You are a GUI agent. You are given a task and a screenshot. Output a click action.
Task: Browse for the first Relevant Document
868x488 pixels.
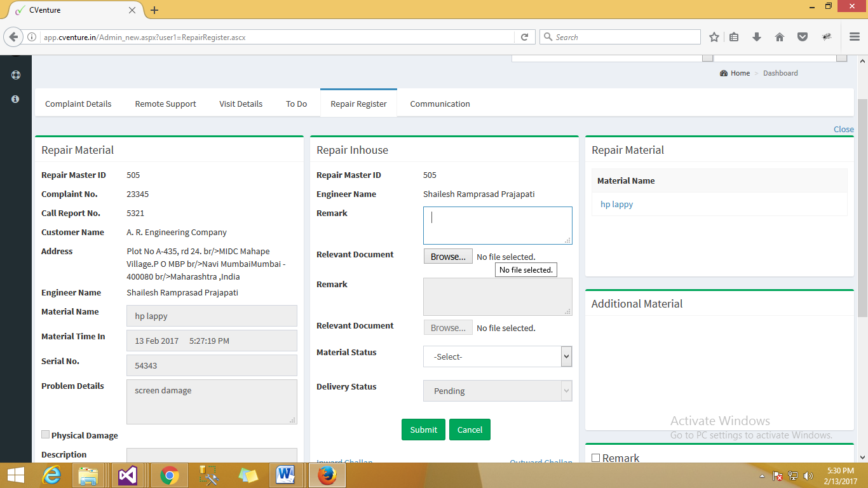pos(448,257)
